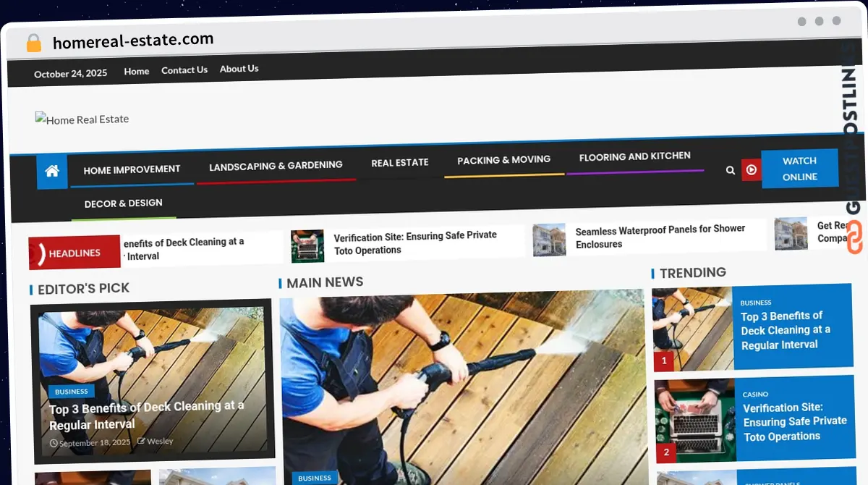Click the red play video icon

pyautogui.click(x=752, y=169)
